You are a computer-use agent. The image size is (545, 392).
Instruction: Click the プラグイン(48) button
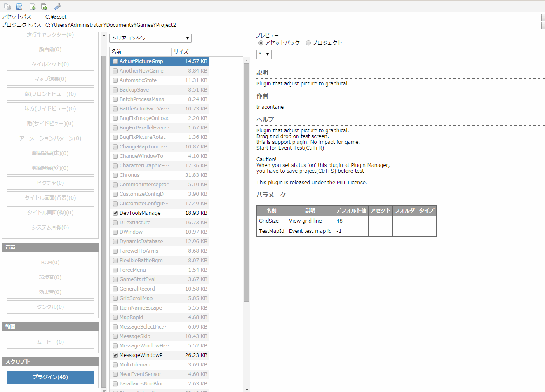pyautogui.click(x=50, y=377)
